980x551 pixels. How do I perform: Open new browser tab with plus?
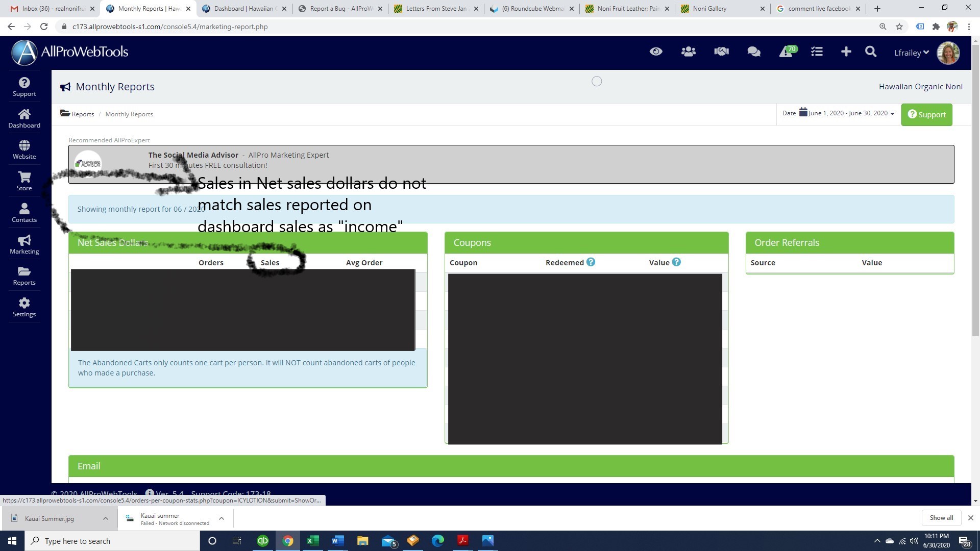tap(877, 9)
